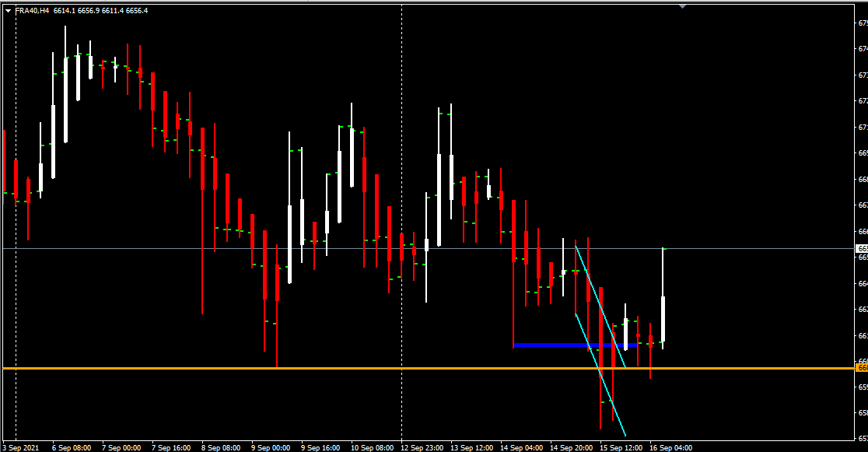Click the 10 Sep 08:00 time label
The image size is (868, 452).
click(x=372, y=447)
